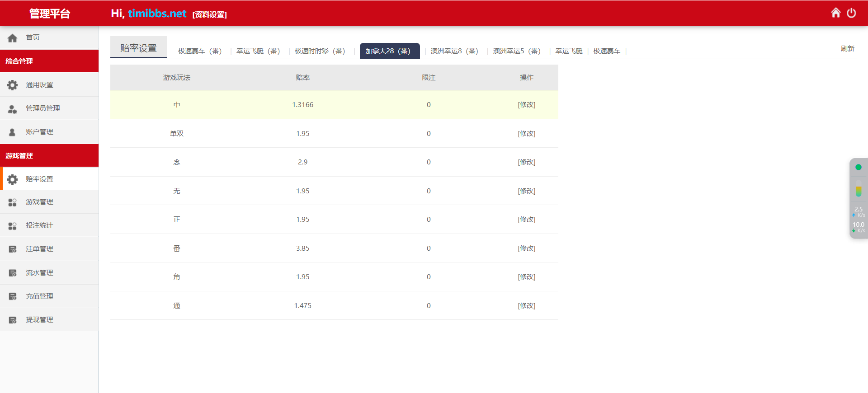This screenshot has width=868, height=393.
Task: Click [修改] for the 番 row
Action: (x=527, y=248)
